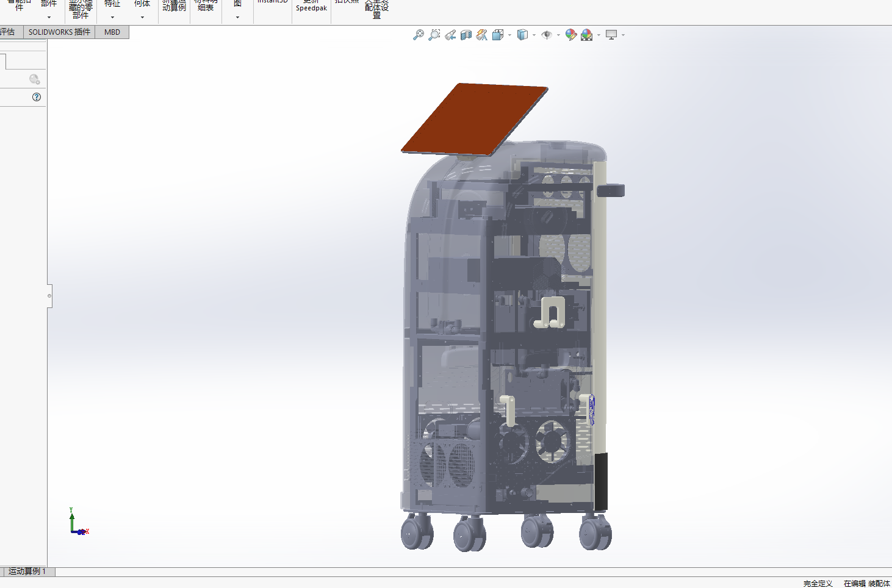
Task: Click the help question mark icon
Action: 37,97
